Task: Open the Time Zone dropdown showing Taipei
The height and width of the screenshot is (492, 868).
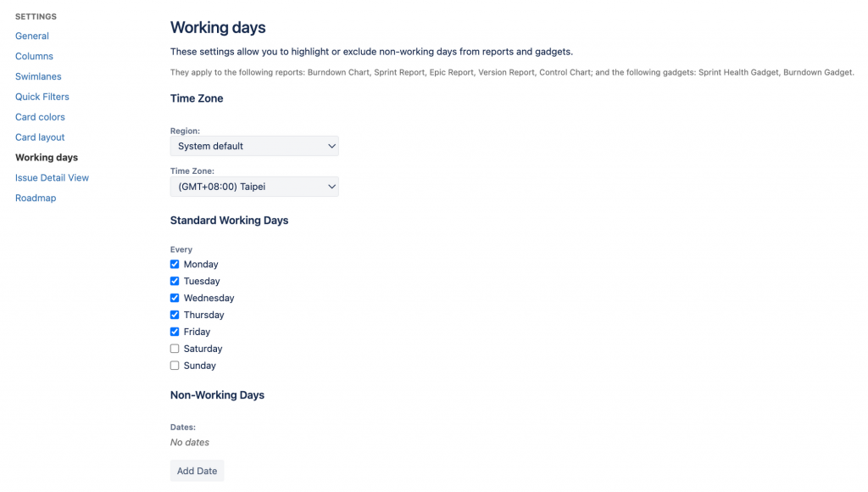Action: pos(254,187)
